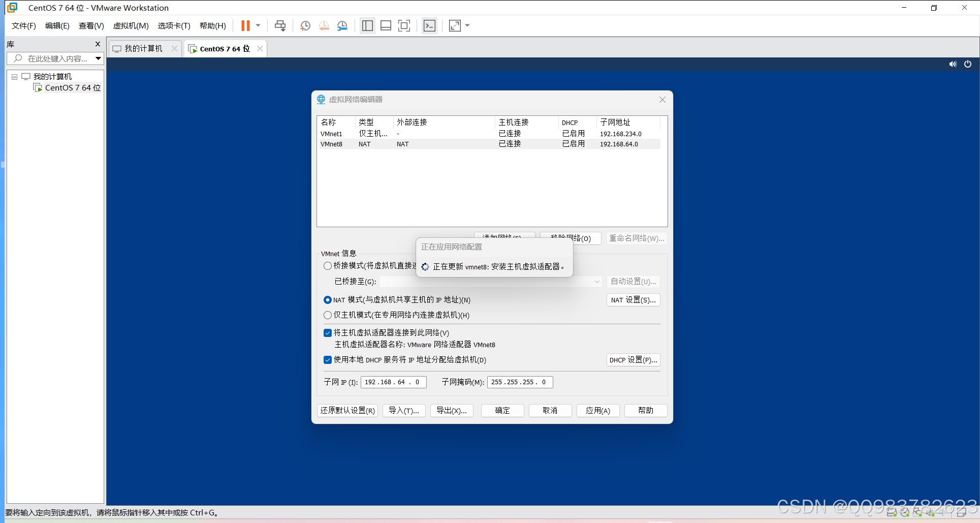Select the host-only mode radio button
This screenshot has height=523, width=980.
[328, 315]
